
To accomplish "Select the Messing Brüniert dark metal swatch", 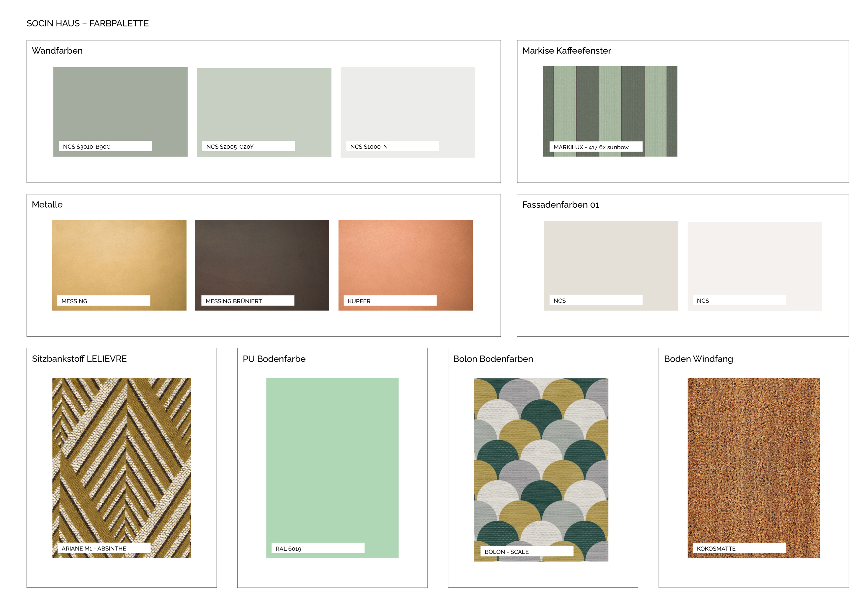I will click(262, 265).
